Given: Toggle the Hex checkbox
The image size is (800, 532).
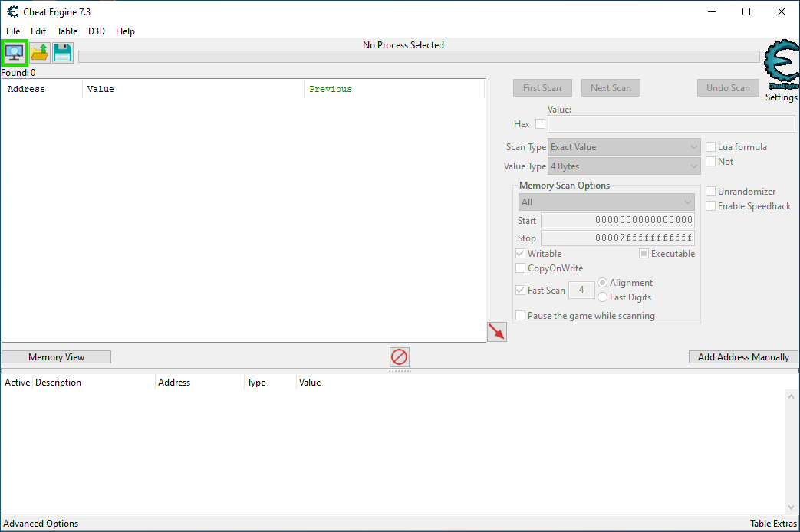Looking at the screenshot, I should click(540, 124).
